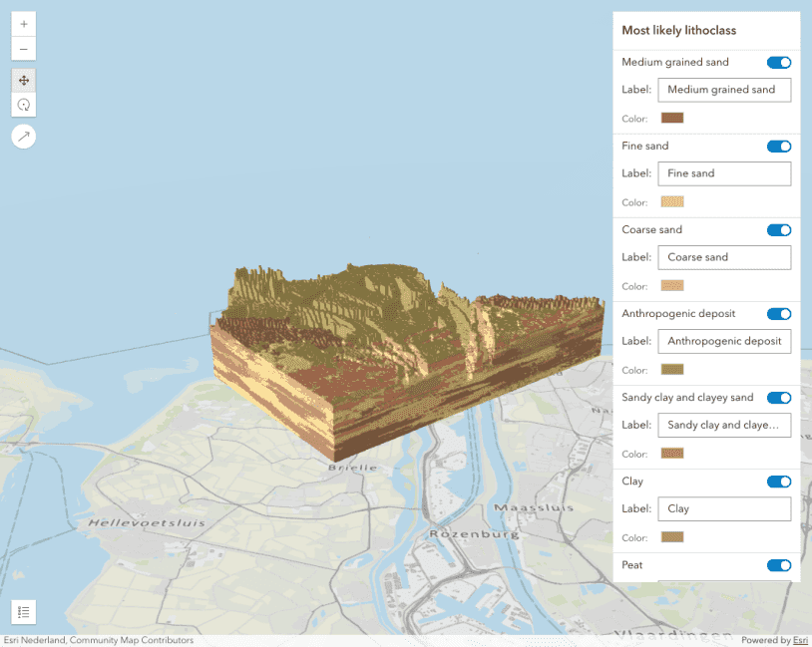Screen dimensions: 812x647
Task: Toggle Sandy clay and clayey sand switch
Action: tap(778, 398)
